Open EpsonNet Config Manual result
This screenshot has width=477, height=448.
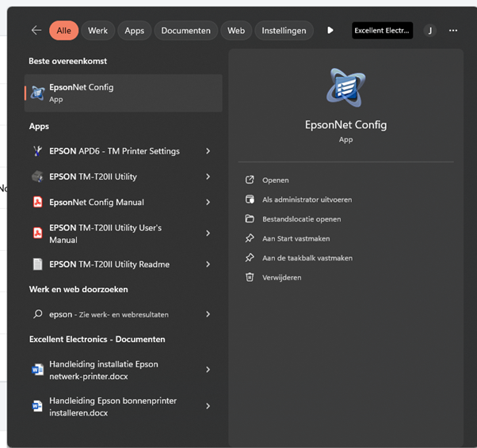click(x=97, y=202)
